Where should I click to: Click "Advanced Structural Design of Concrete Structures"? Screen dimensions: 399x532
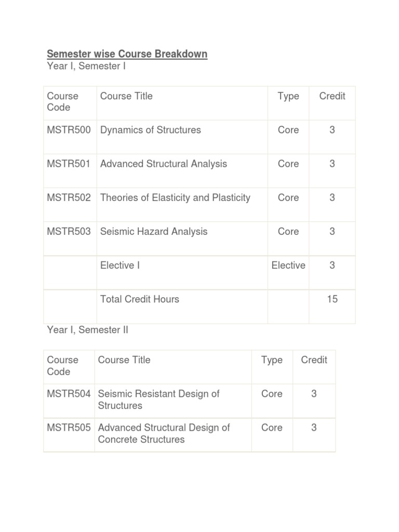[x=164, y=433]
